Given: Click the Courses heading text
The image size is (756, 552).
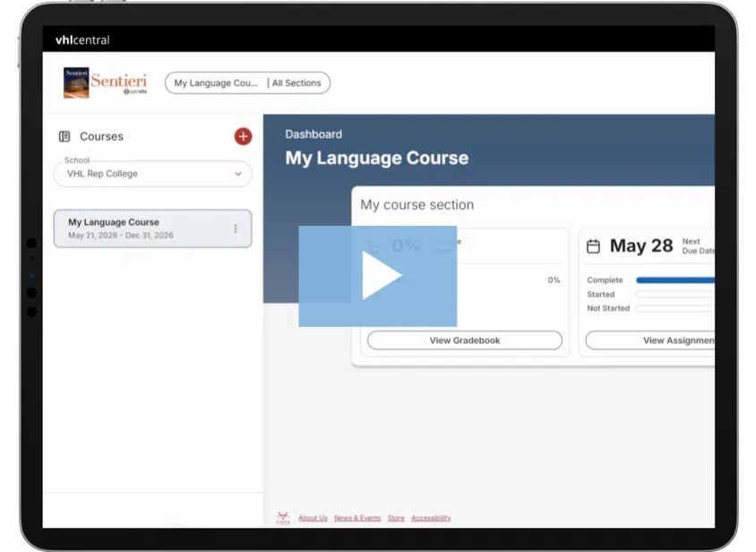Looking at the screenshot, I should 101,136.
